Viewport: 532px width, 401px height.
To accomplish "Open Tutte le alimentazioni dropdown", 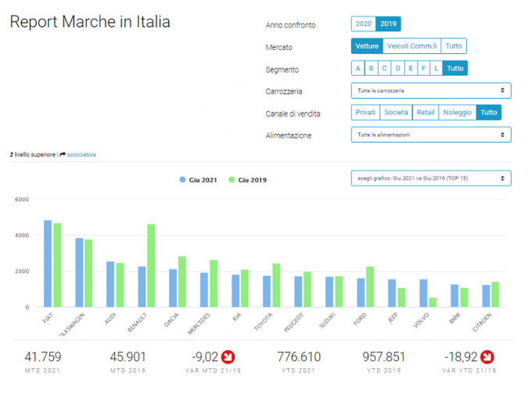I will click(431, 135).
